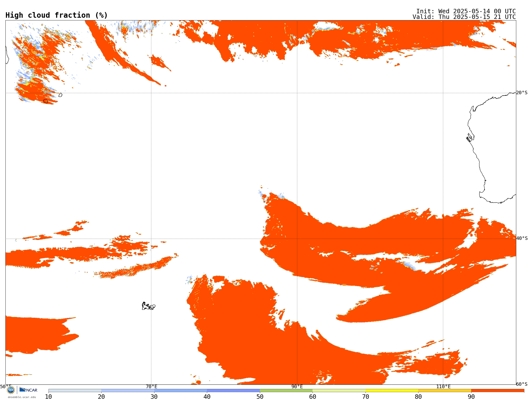Click the above-90 orange-red color swatch
The image size is (532, 400).
498,391
